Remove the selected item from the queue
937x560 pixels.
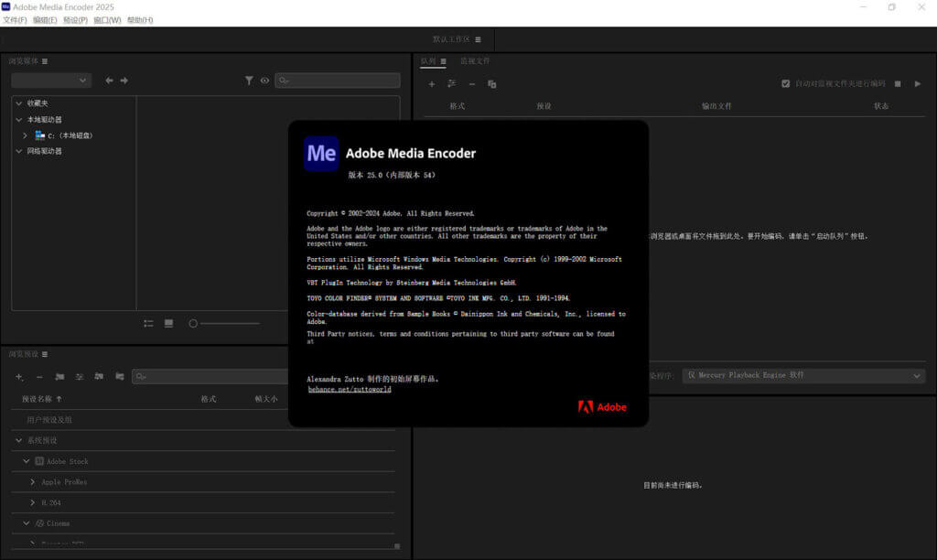pyautogui.click(x=471, y=83)
